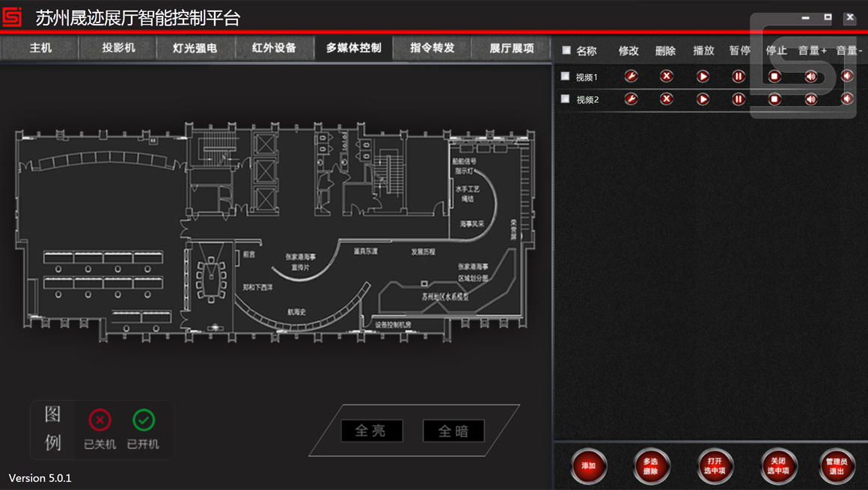Play 视频2 with its play icon
The width and height of the screenshot is (868, 490).
point(702,98)
